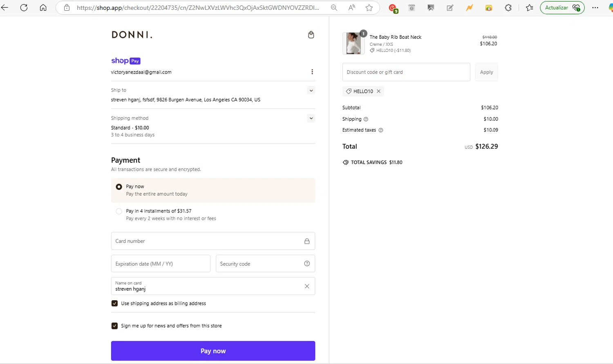This screenshot has width=613, height=364.
Task: Open the yellow folder extension icon
Action: [x=489, y=8]
